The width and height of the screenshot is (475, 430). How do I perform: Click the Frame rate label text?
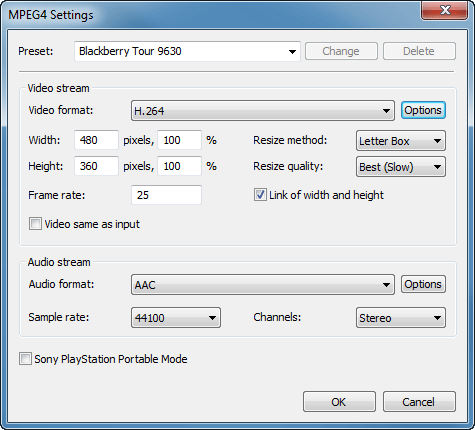tap(57, 195)
